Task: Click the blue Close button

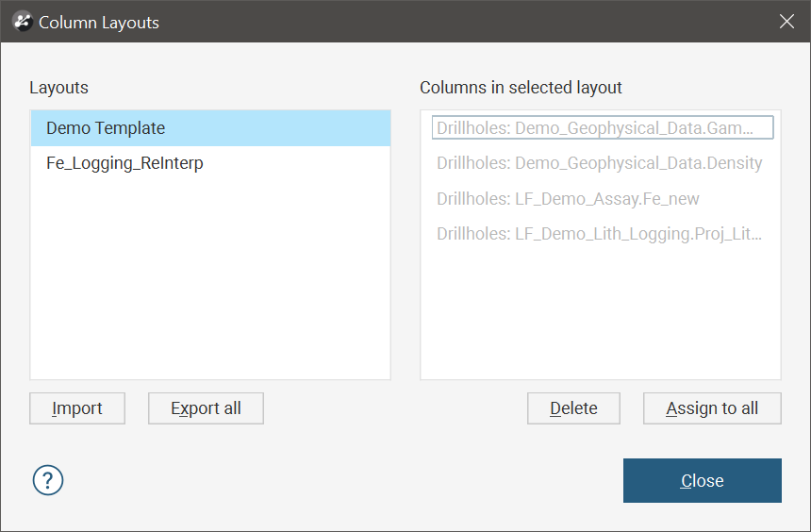Action: click(703, 480)
